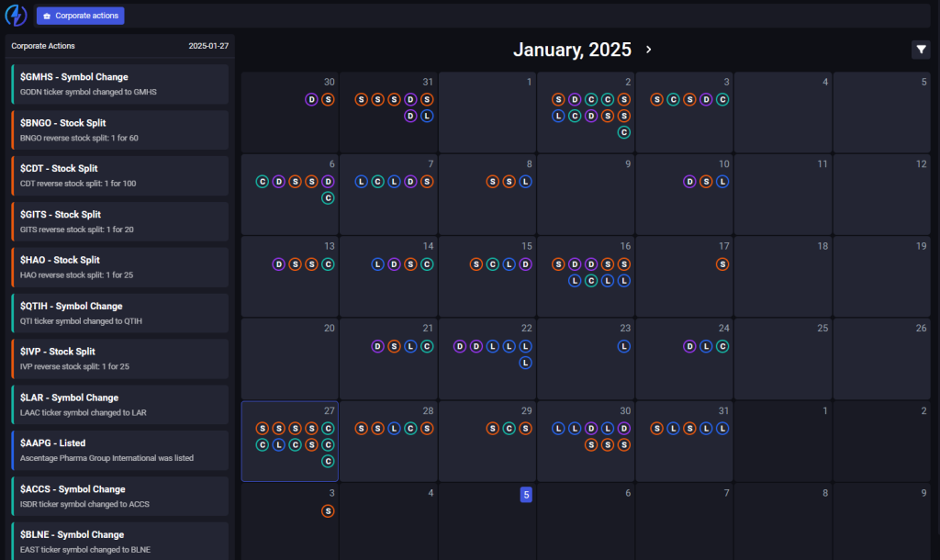Click the S icon on February 3
The image size is (940, 560).
(x=328, y=510)
